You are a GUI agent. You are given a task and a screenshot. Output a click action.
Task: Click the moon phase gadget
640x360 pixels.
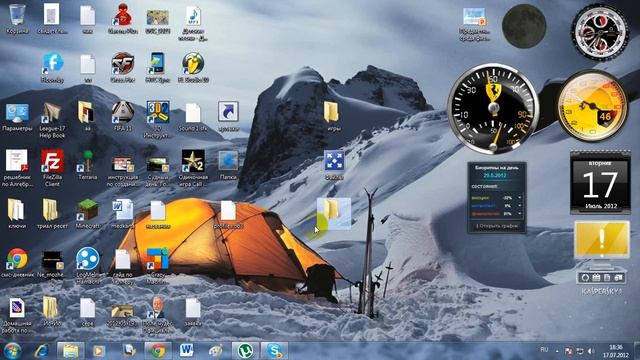pos(524,26)
